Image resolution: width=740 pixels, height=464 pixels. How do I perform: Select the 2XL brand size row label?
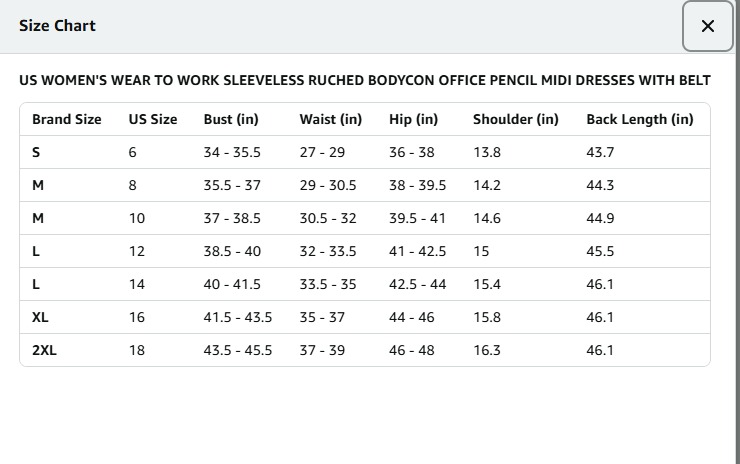point(44,350)
